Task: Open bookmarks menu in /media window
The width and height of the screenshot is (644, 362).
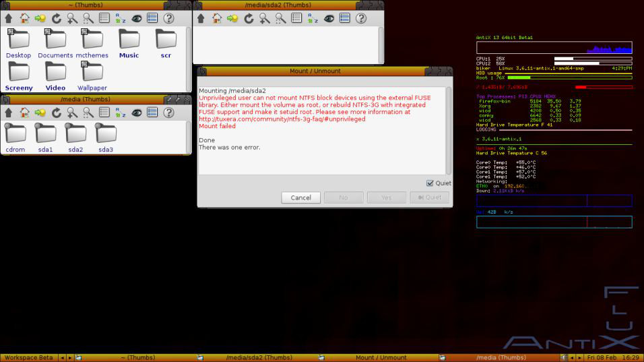Action: click(40, 112)
